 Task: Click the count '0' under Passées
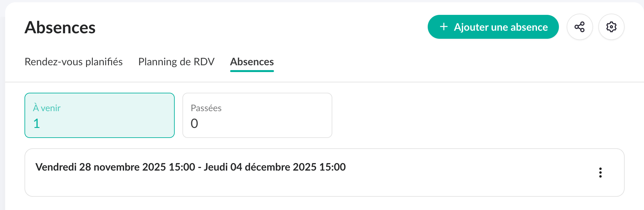point(194,123)
